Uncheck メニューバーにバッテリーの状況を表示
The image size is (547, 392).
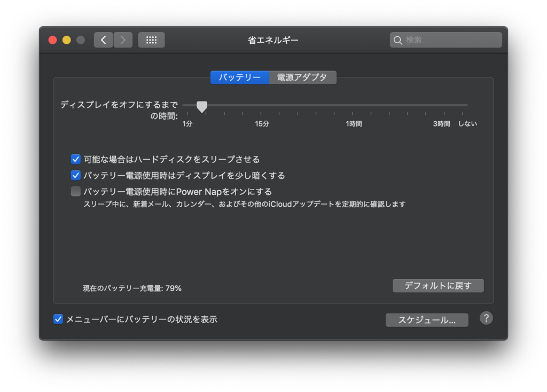[57, 319]
